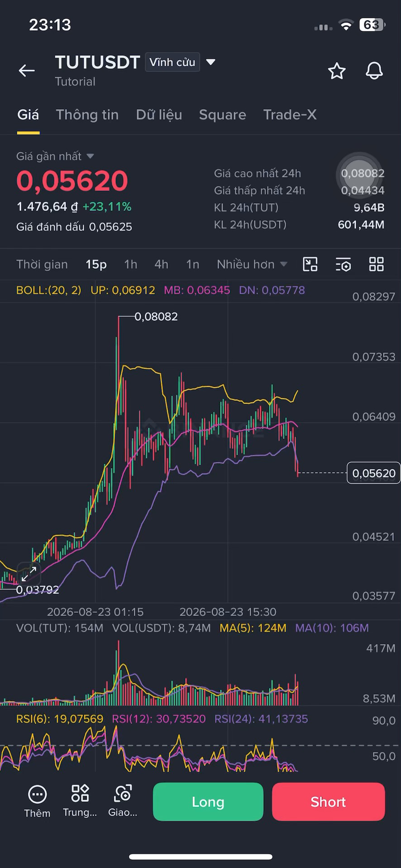Viewport: 401px width, 868px height.
Task: Tap the +23,11% change value
Action: (x=107, y=207)
